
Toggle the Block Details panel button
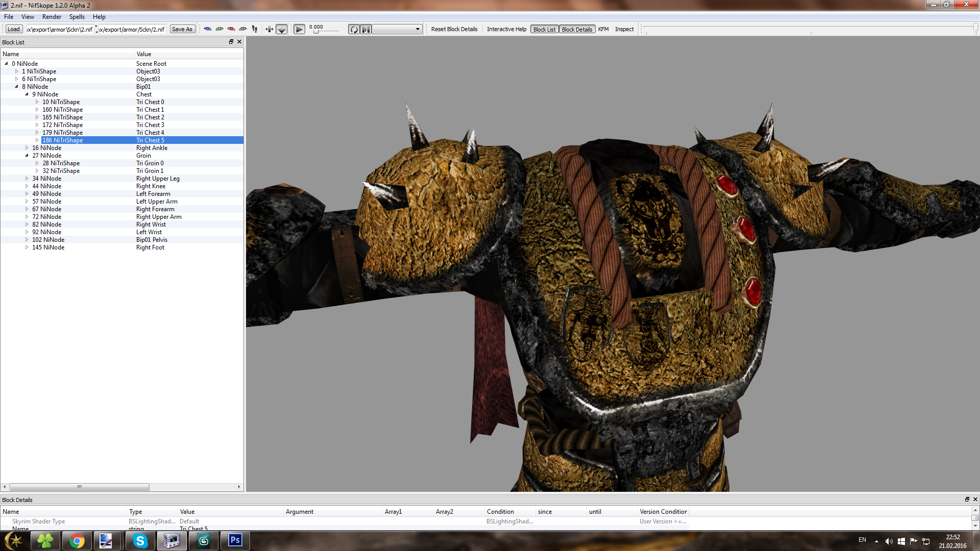(x=577, y=29)
